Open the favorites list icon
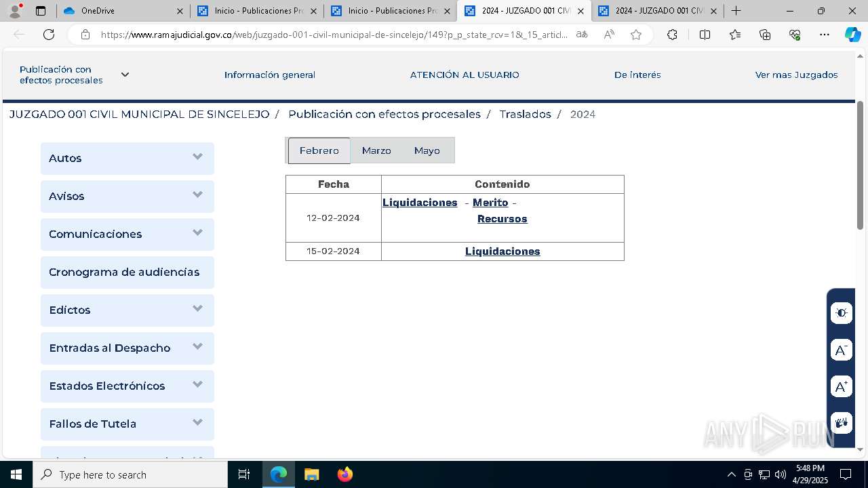This screenshot has height=488, width=868. click(x=735, y=35)
